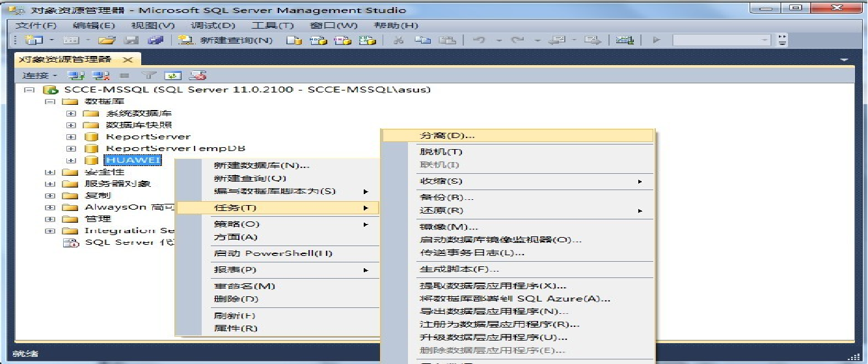This screenshot has height=364, width=868.
Task: Click the Activity Monitor toolbar icon
Action: click(x=625, y=40)
